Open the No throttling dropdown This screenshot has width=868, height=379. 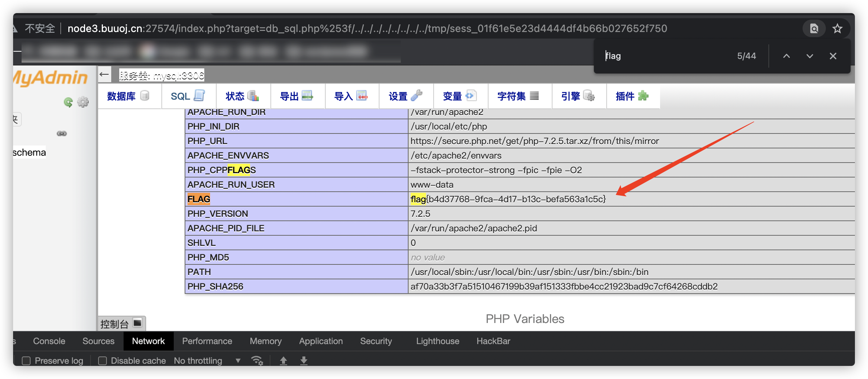point(207,361)
